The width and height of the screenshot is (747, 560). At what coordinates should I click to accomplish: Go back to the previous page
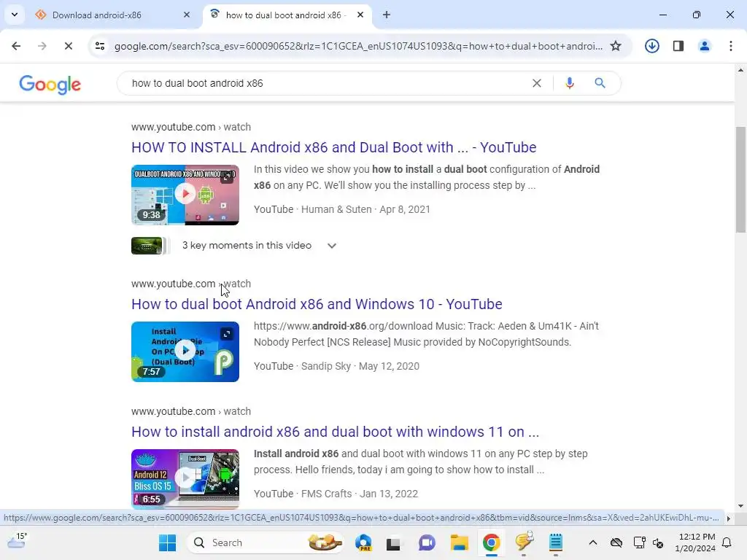point(16,46)
